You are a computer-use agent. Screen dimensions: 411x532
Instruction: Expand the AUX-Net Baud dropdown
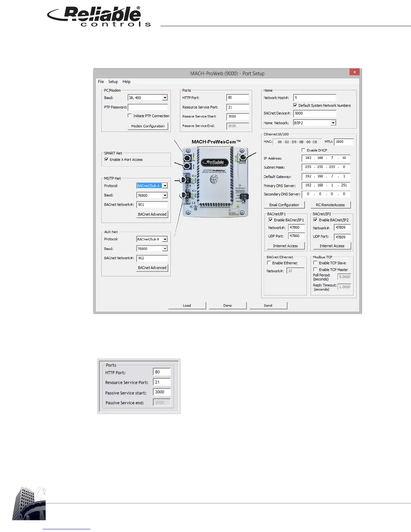(x=165, y=249)
